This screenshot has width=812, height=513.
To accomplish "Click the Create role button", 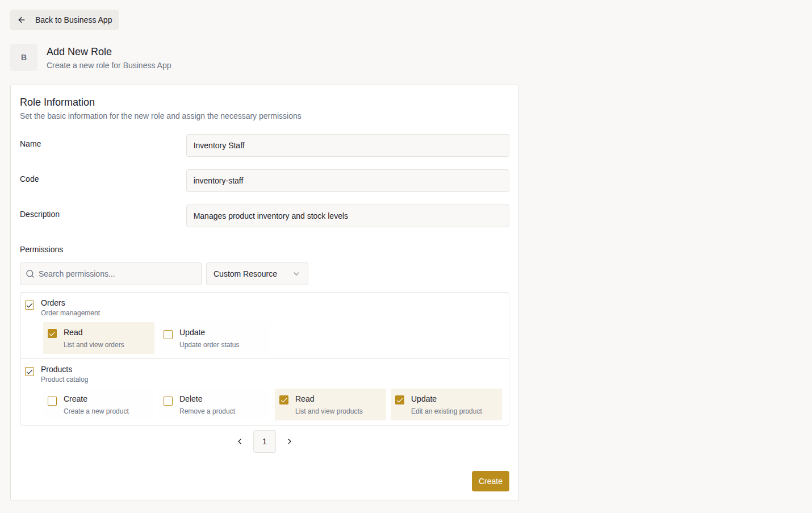I will point(491,481).
